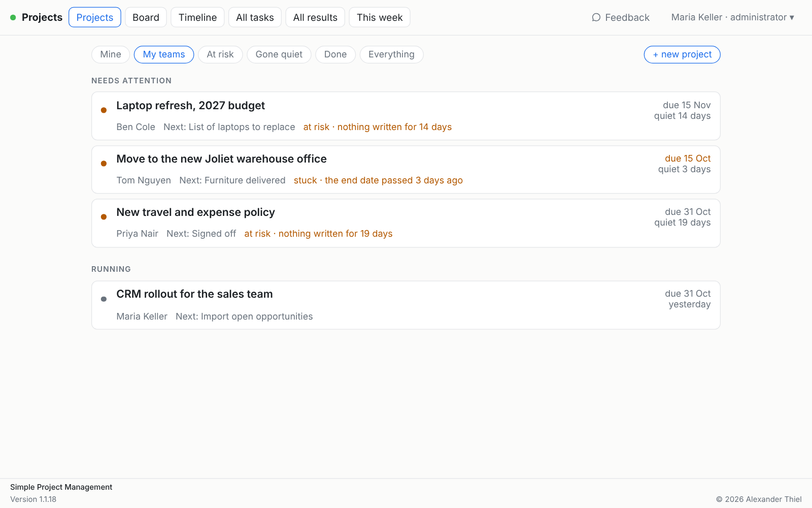Click owner name Priya Nair
Viewport: 812px width, 508px height.
click(x=137, y=234)
